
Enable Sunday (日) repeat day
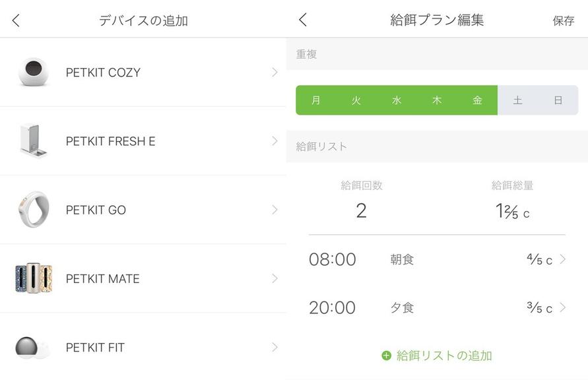click(558, 100)
